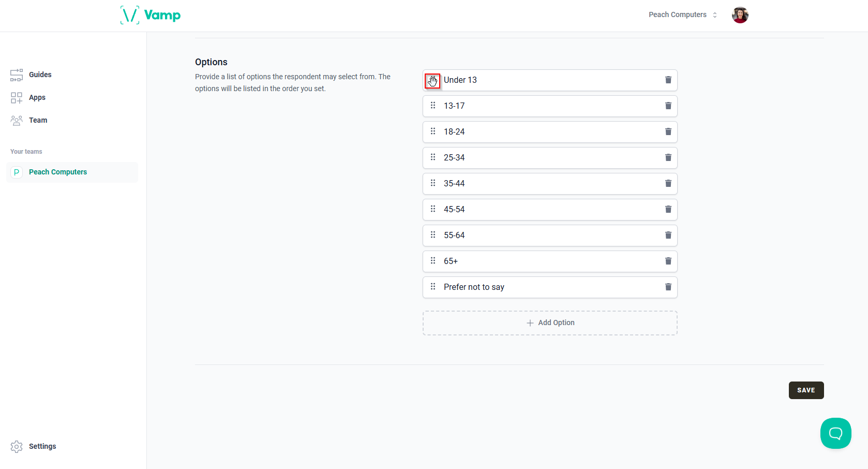Delete the Prefer not to say option
The width and height of the screenshot is (868, 469).
pos(668,287)
